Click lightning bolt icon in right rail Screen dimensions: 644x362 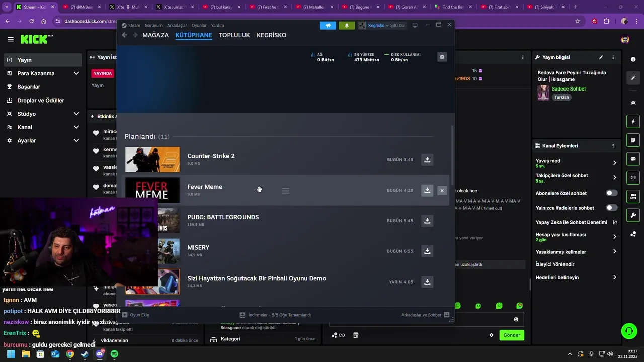[x=633, y=122]
